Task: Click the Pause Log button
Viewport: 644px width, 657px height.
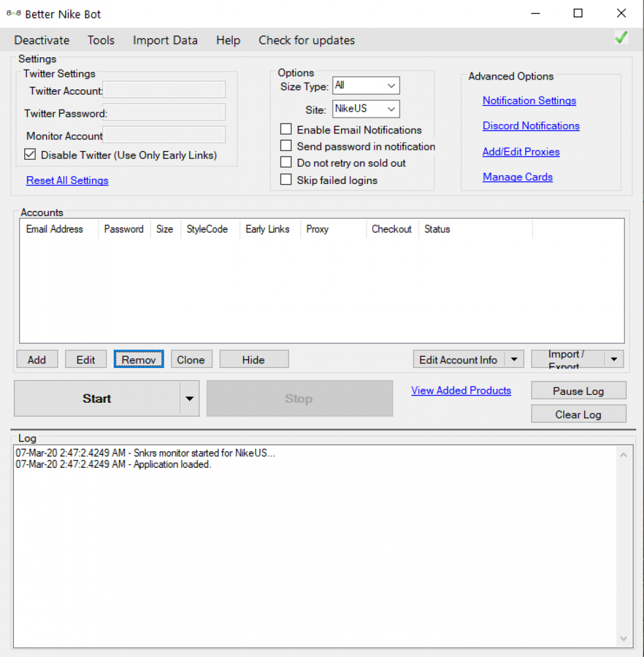Action: [x=579, y=390]
